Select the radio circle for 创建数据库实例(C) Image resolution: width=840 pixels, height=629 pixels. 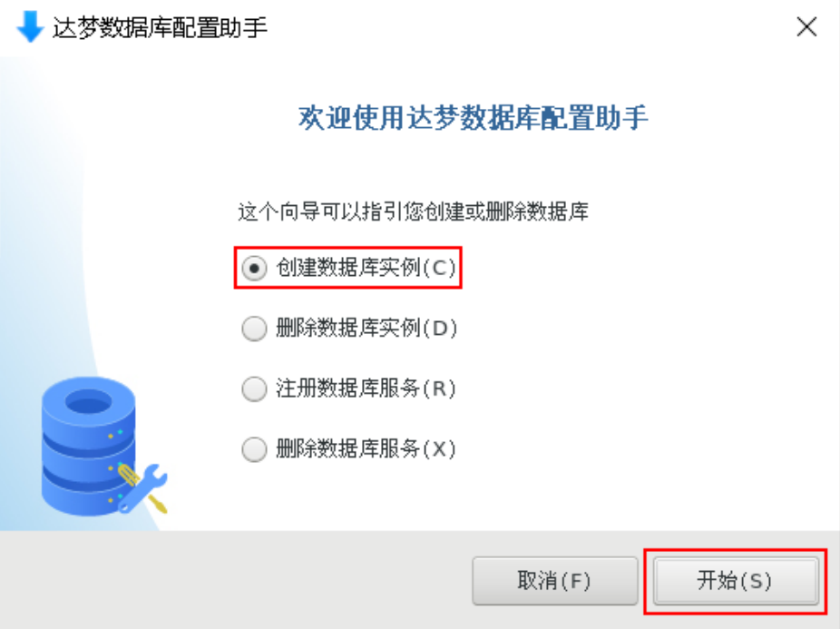[254, 268]
